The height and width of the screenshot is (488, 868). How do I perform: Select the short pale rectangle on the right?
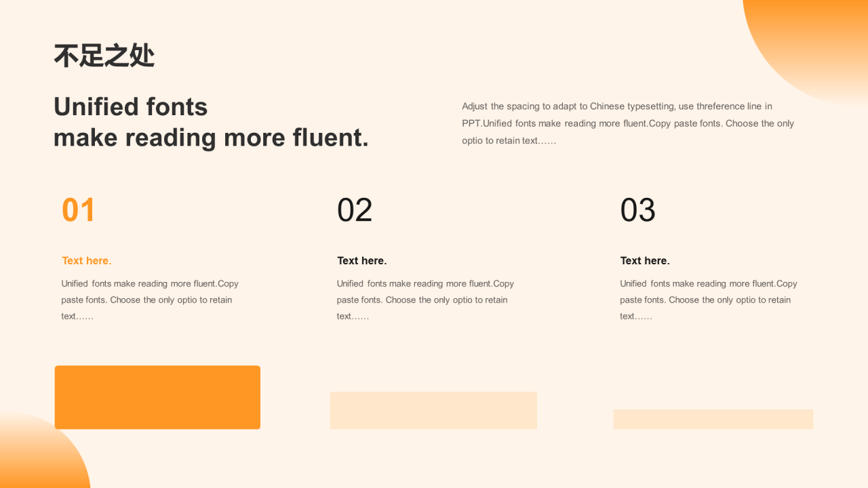[713, 419]
